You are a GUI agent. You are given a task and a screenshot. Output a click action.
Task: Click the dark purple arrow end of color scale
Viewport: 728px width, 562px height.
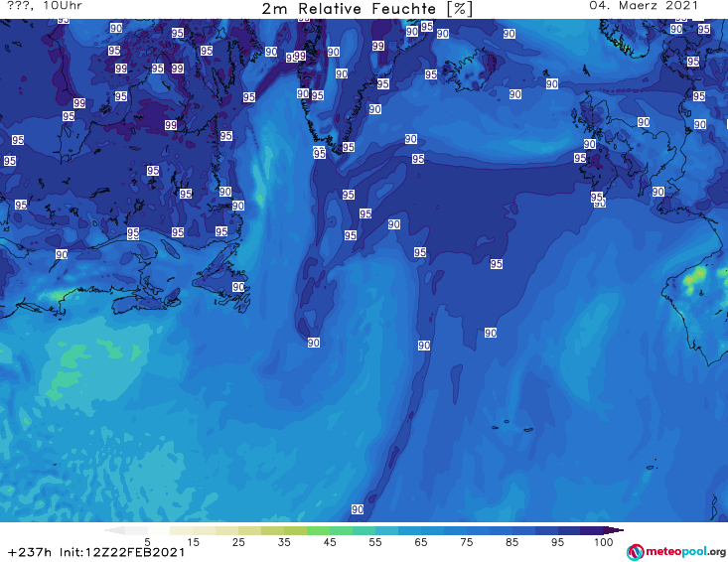coord(614,530)
